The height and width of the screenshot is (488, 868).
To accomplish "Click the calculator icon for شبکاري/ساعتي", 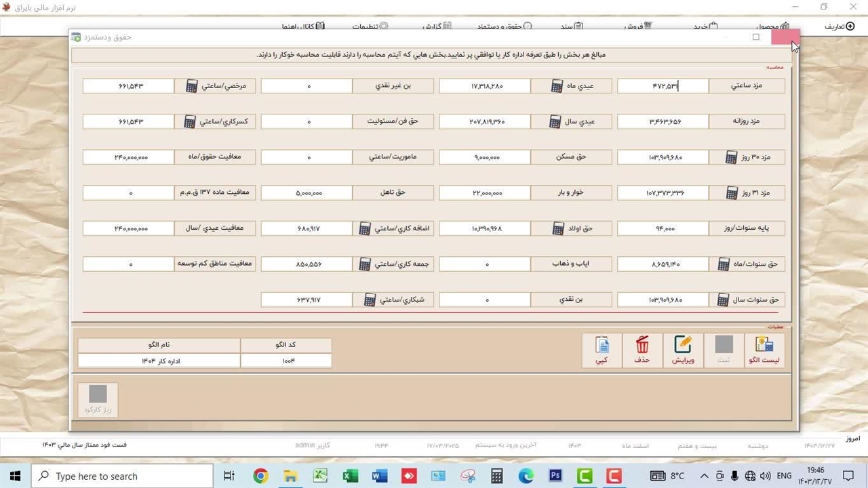I will pyautogui.click(x=370, y=300).
